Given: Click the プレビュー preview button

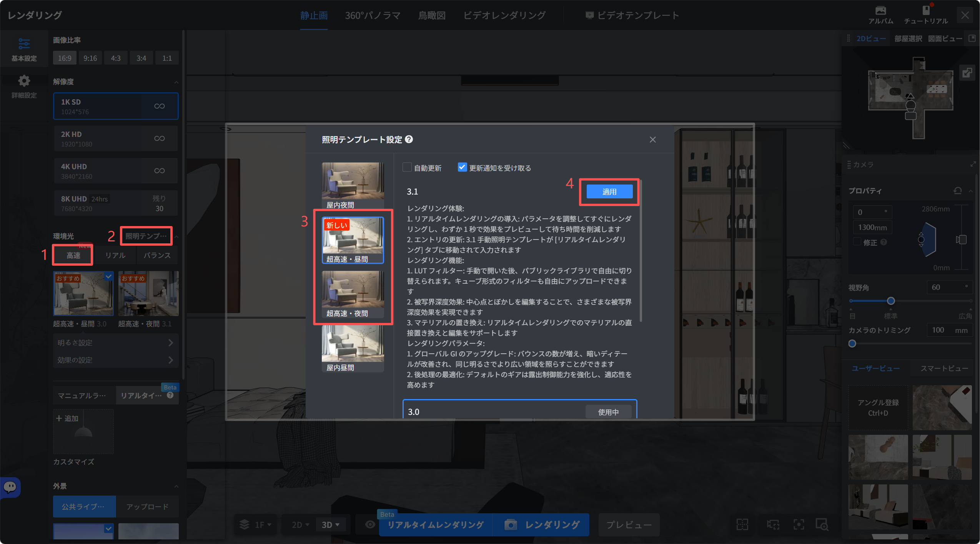Looking at the screenshot, I should pos(629,525).
